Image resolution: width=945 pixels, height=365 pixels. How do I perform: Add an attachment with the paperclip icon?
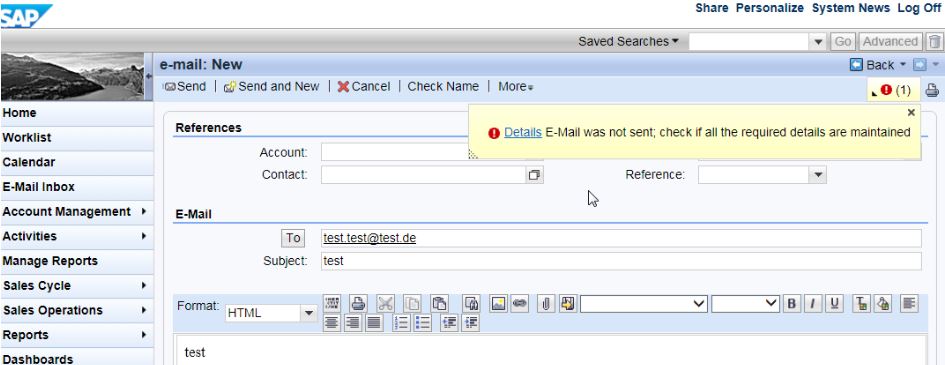point(545,304)
